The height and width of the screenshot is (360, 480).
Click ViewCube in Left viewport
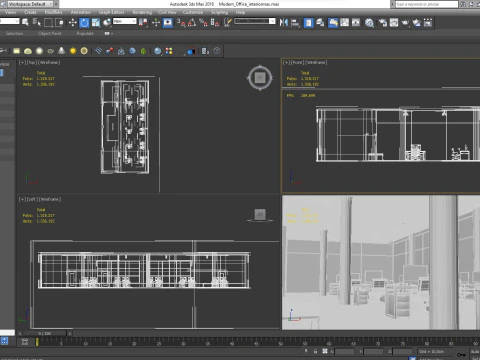click(x=260, y=215)
